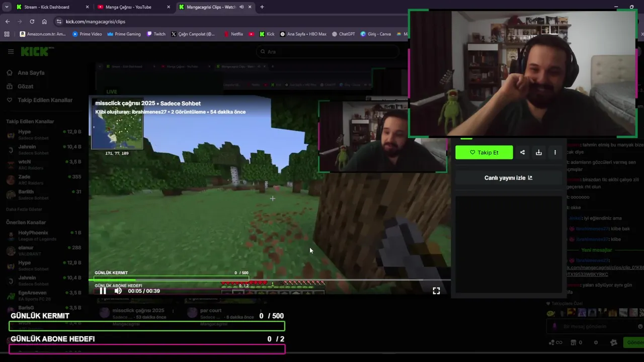This screenshot has height=362, width=644.
Task: Open elanur recommended channel
Action: click(x=44, y=250)
